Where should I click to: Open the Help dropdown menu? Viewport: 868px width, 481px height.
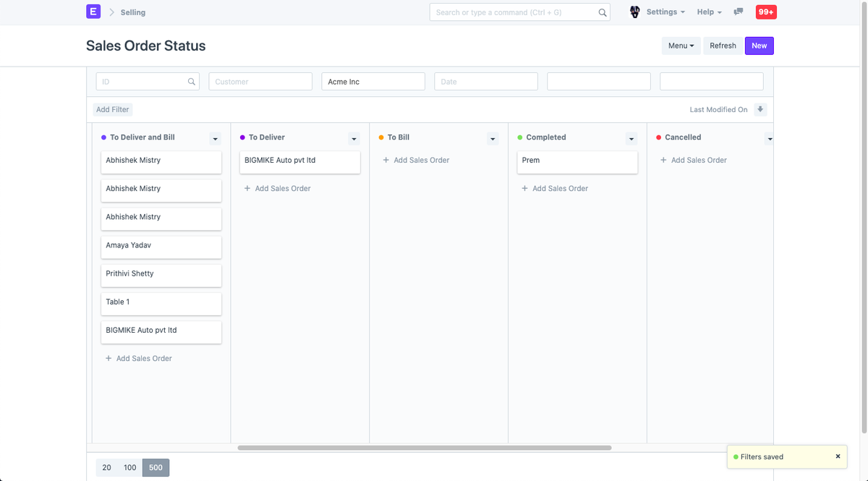click(x=710, y=12)
